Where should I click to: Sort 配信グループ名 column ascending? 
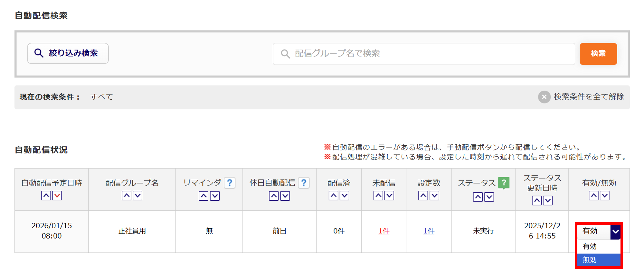pyautogui.click(x=127, y=196)
